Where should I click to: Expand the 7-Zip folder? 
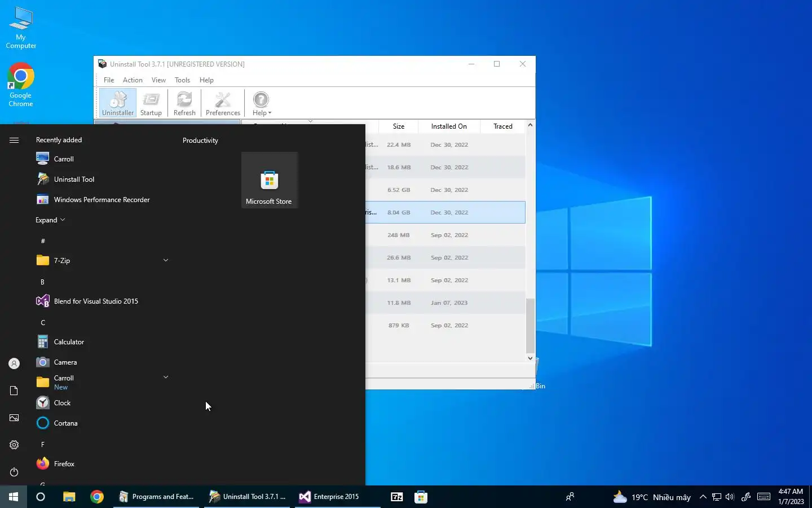(x=101, y=261)
